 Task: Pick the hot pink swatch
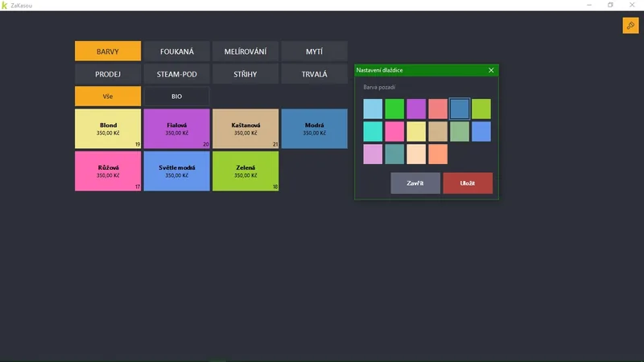[394, 131]
